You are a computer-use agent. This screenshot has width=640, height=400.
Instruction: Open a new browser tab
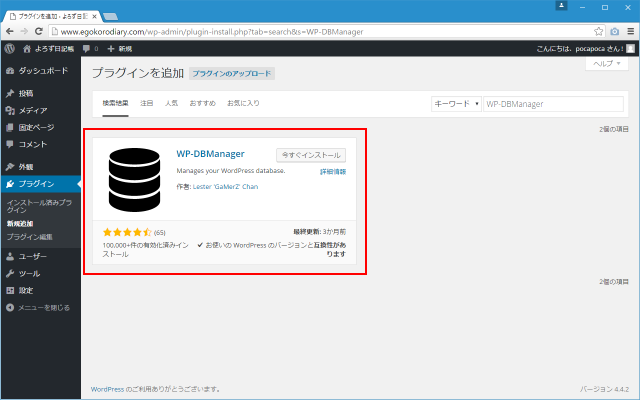[110, 17]
